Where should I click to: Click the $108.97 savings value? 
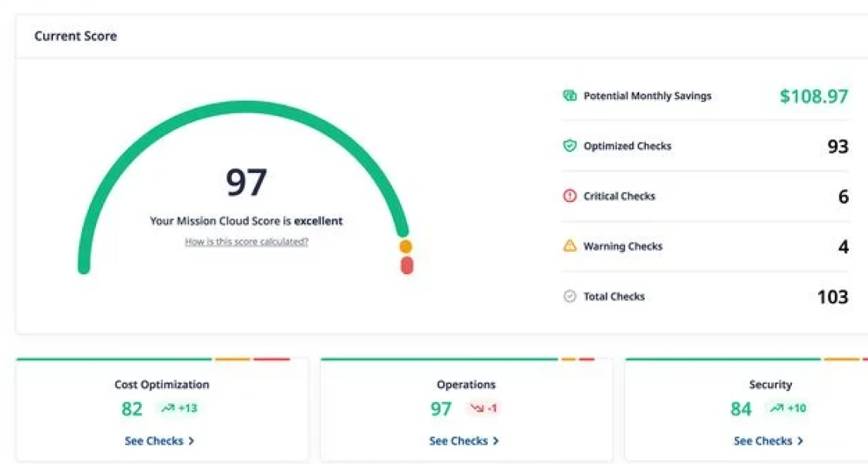[813, 96]
